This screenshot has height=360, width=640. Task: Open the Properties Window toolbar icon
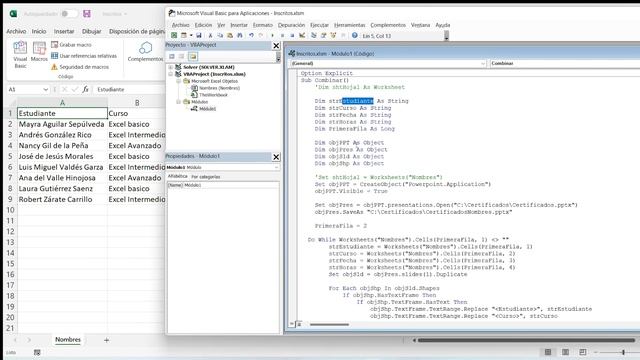323,36
